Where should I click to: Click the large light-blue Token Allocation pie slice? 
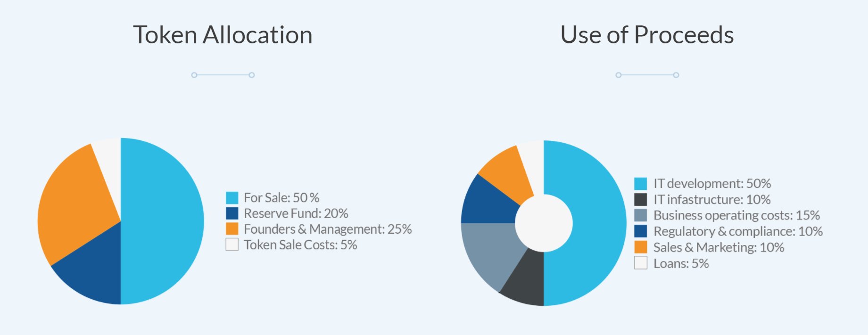pos(163,221)
